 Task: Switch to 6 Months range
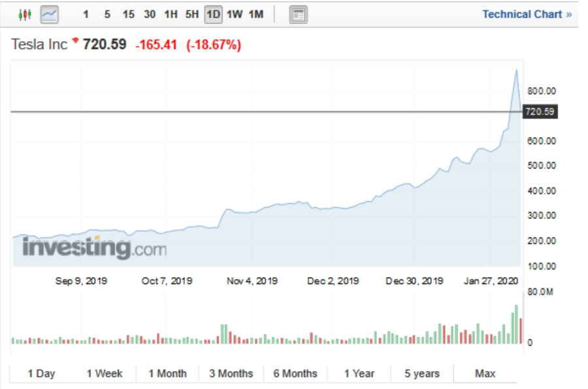295,373
